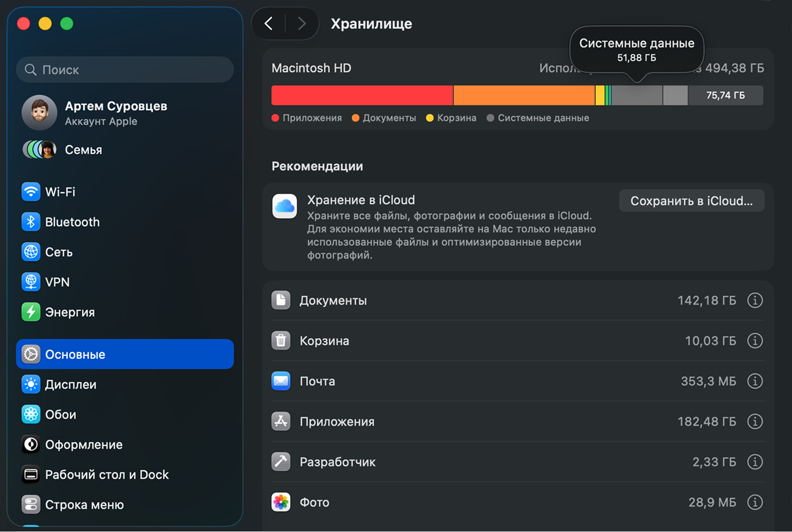The image size is (792, 532).
Task: Click the back navigation chevron
Action: (x=268, y=24)
